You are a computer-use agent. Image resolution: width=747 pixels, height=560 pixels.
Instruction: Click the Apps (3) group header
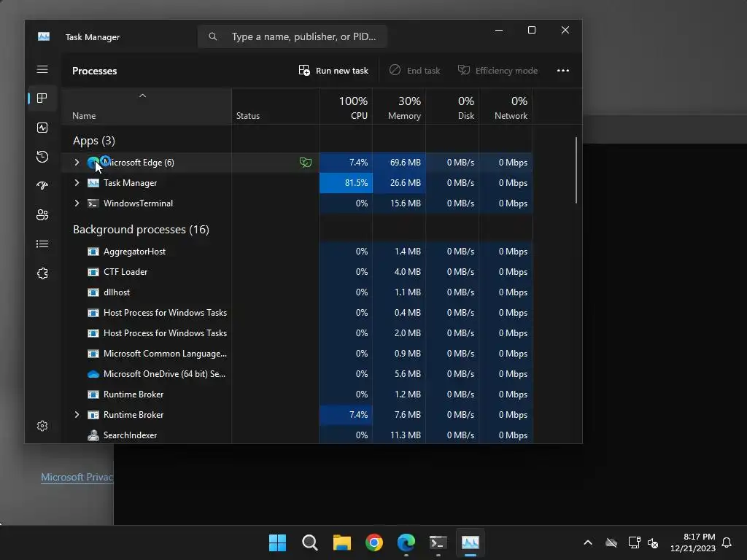pos(94,141)
